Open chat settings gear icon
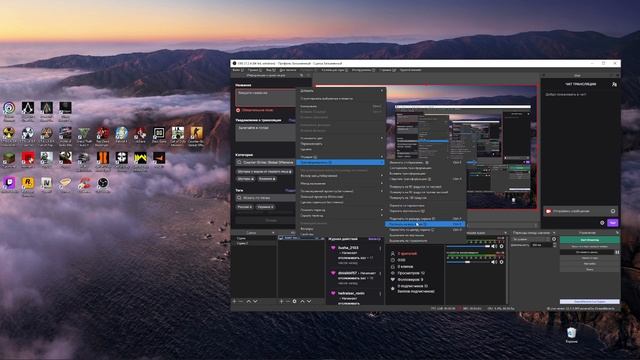Screen dimensions: 640x360 click(x=602, y=223)
